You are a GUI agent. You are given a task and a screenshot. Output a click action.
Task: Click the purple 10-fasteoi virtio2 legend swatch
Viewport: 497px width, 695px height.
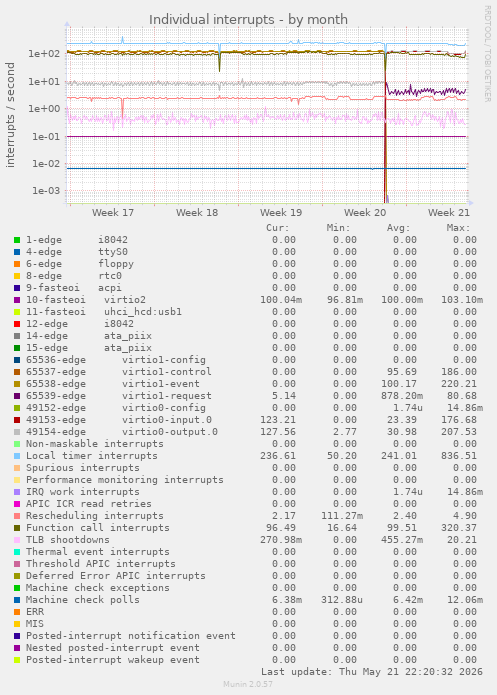17,300
